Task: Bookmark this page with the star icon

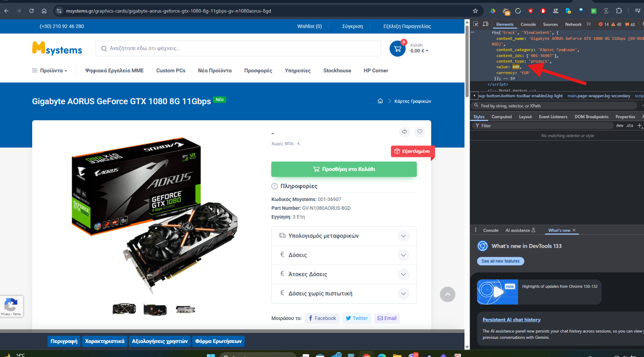Action: click(x=475, y=11)
